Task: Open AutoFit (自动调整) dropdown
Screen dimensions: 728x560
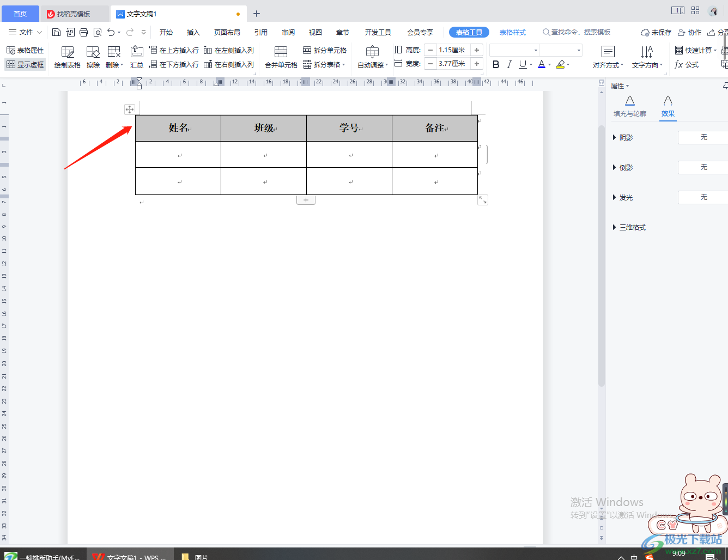Action: point(373,57)
